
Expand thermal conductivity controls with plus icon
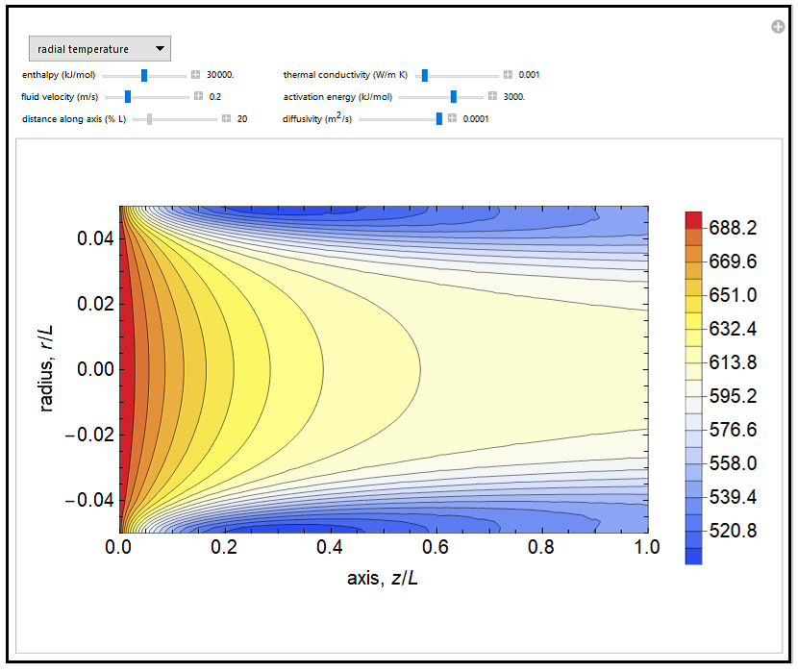pyautogui.click(x=508, y=74)
